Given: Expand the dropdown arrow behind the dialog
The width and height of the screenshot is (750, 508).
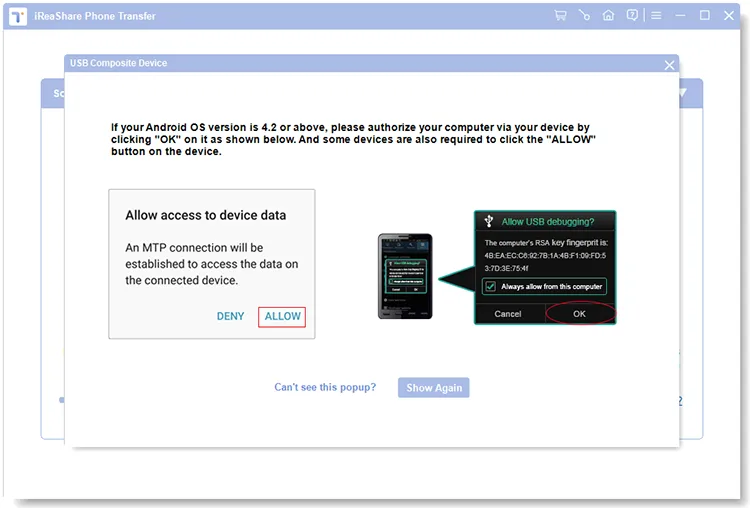Looking at the screenshot, I should point(682,92).
